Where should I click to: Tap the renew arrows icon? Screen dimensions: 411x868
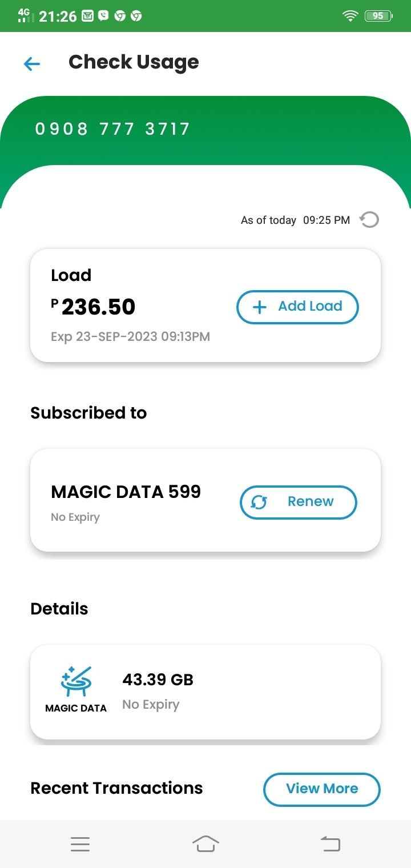tap(259, 503)
